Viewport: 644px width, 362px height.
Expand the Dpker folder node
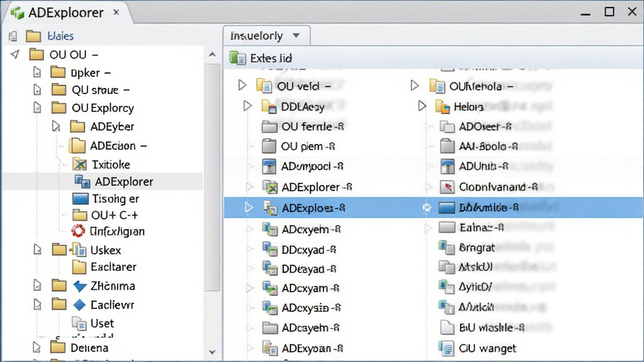(x=37, y=73)
